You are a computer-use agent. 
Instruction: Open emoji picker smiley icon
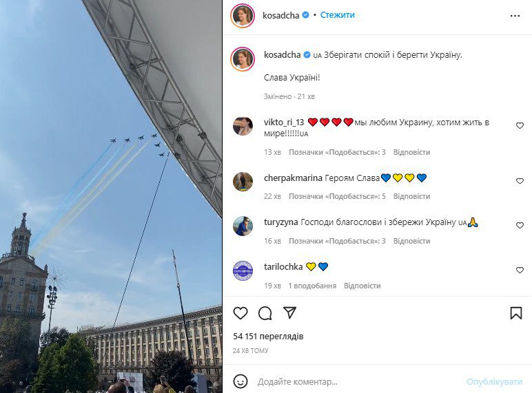(241, 381)
